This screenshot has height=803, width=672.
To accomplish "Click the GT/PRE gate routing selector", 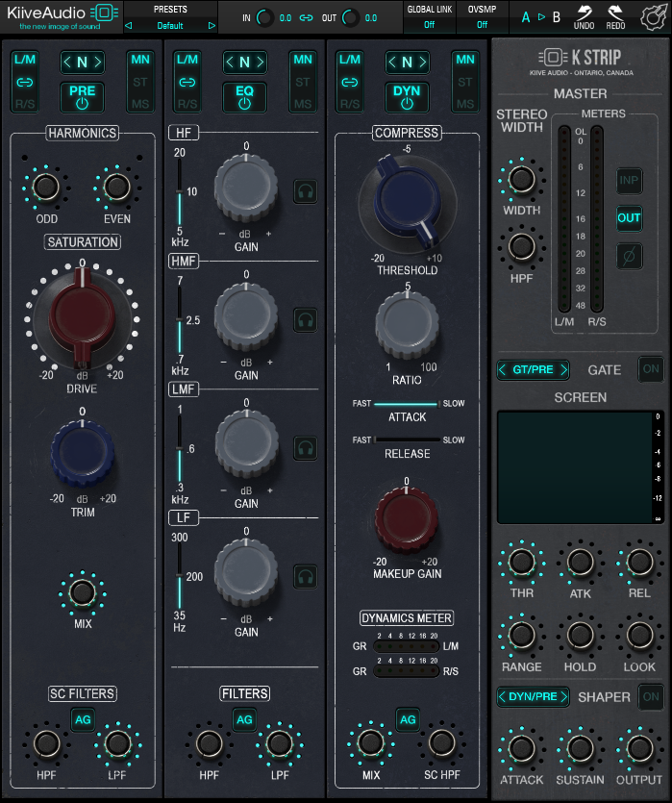I will coord(532,369).
